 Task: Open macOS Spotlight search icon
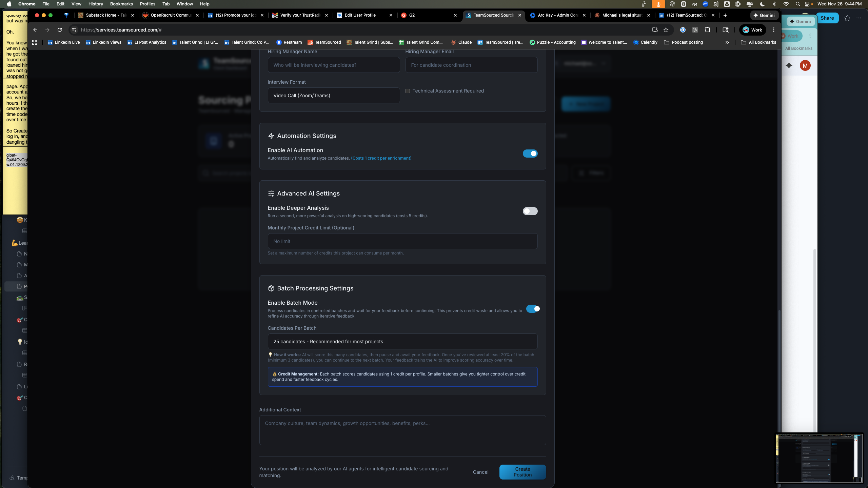point(798,4)
